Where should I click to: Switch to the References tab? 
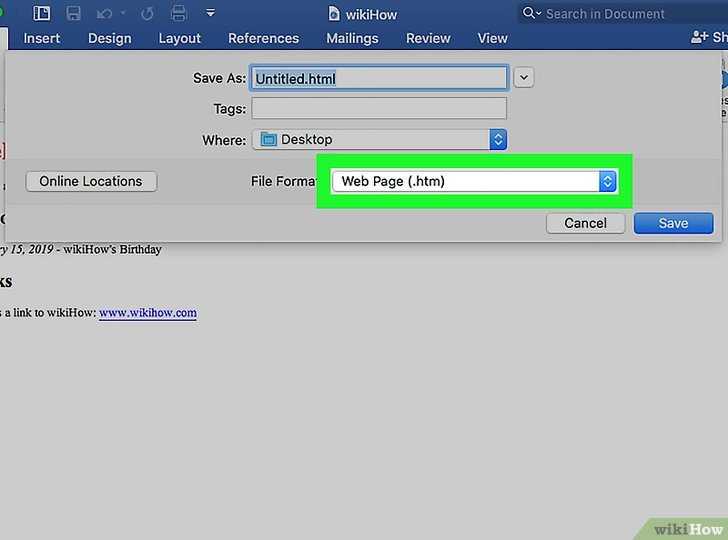[x=263, y=39]
